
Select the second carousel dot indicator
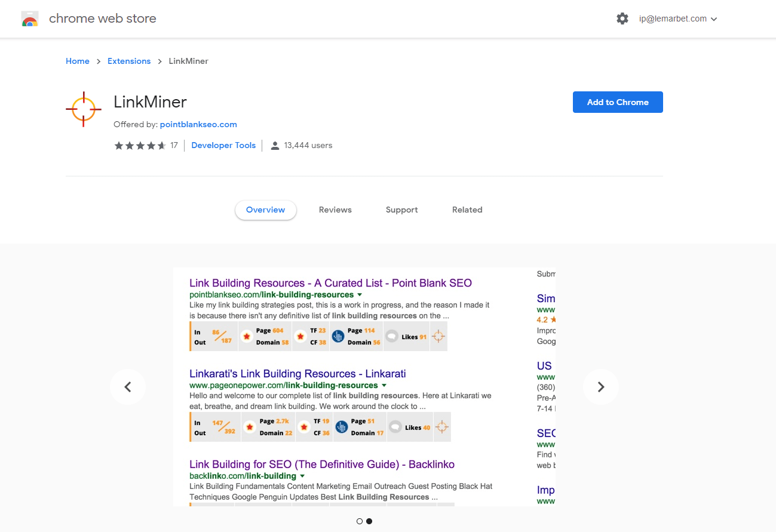(369, 521)
